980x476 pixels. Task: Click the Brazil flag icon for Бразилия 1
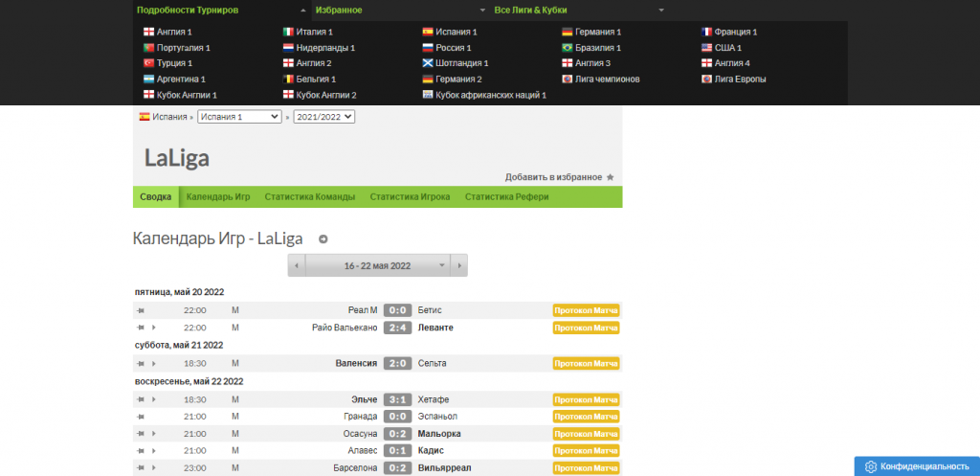(x=568, y=48)
